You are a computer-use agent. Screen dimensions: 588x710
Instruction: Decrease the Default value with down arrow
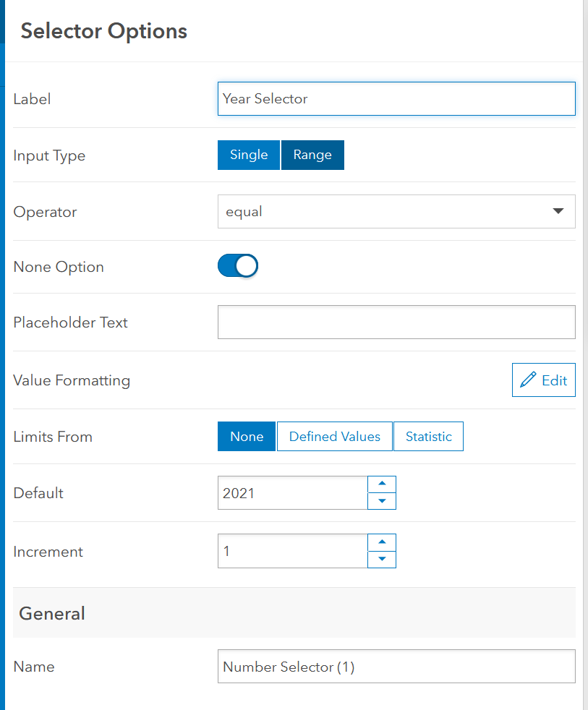pyautogui.click(x=382, y=501)
